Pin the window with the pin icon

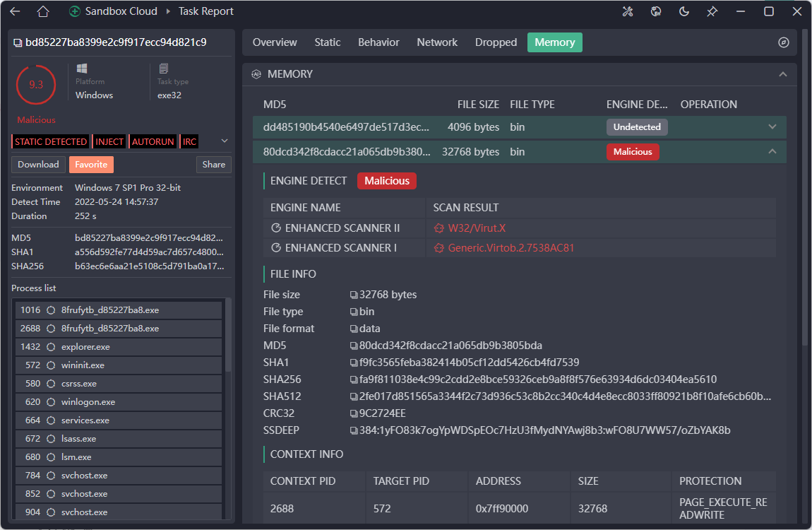[712, 11]
